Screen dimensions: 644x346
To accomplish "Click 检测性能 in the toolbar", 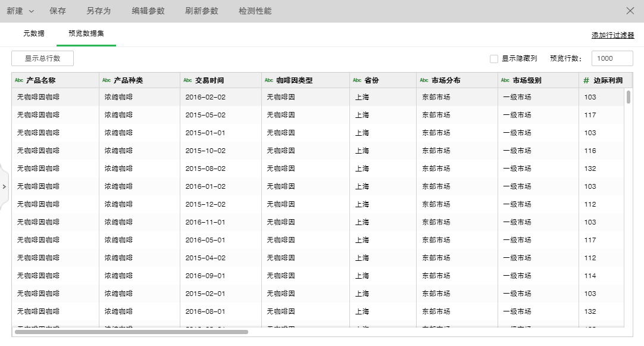I will (255, 11).
